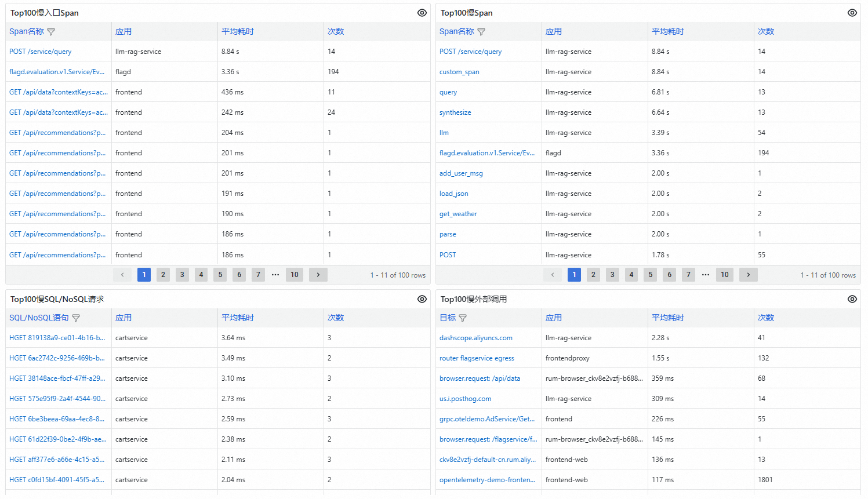Image resolution: width=868 pixels, height=499 pixels.
Task: Select page 5 in Top100慢入口Span pagination
Action: tap(220, 275)
